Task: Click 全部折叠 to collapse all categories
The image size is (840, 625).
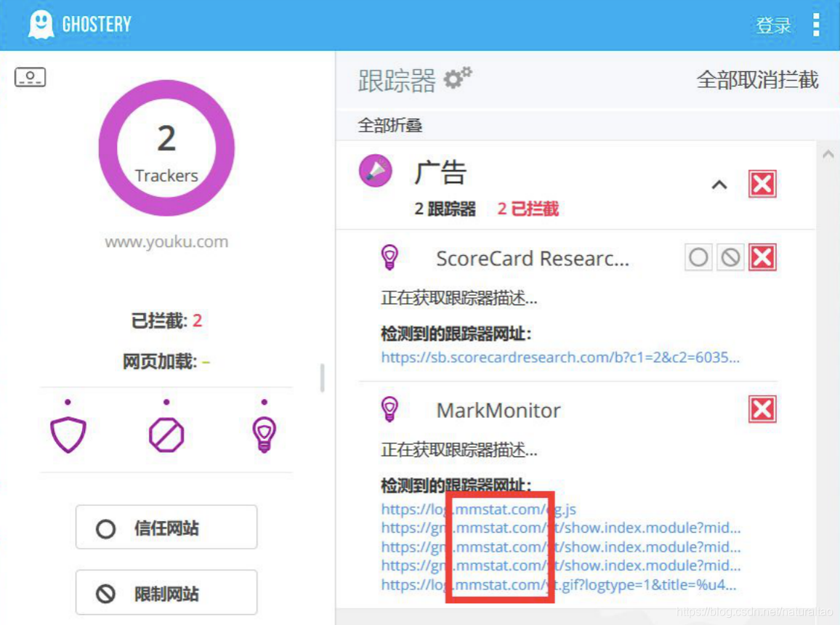Action: [390, 125]
